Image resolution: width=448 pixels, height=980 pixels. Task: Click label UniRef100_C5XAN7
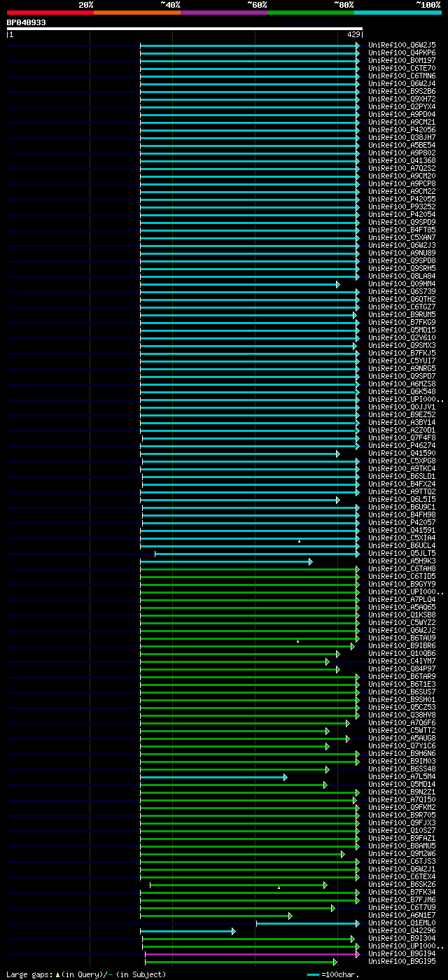(x=402, y=237)
